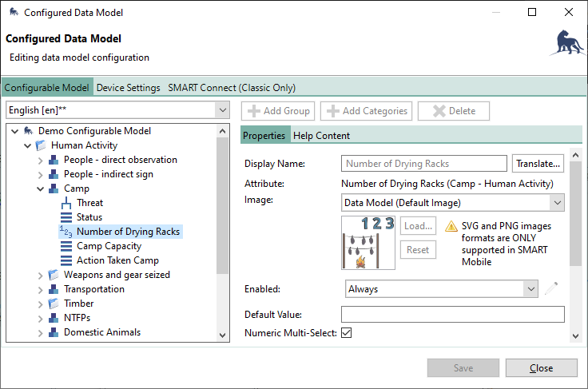The width and height of the screenshot is (588, 389).
Task: Click the Translate... button
Action: 538,164
